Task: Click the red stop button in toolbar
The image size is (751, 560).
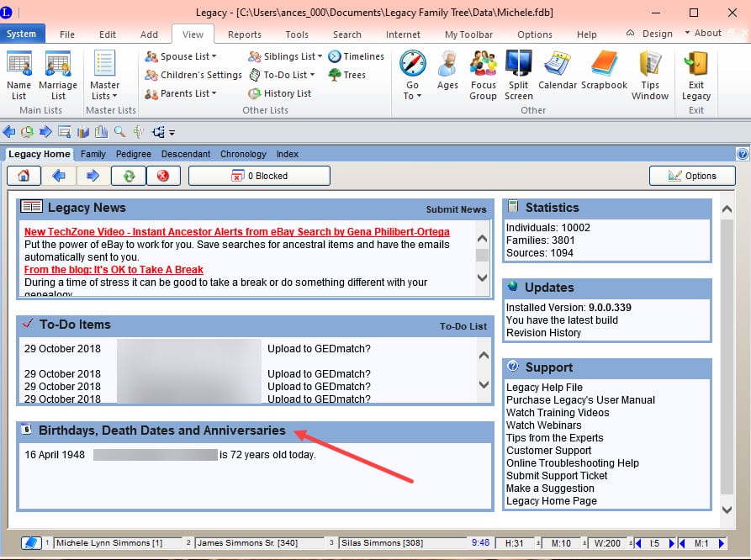Action: tap(163, 176)
